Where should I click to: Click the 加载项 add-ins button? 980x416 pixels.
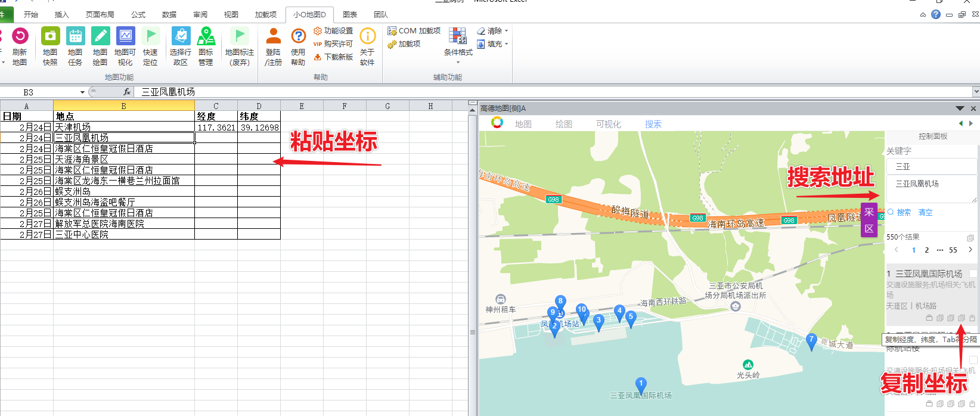tap(404, 44)
